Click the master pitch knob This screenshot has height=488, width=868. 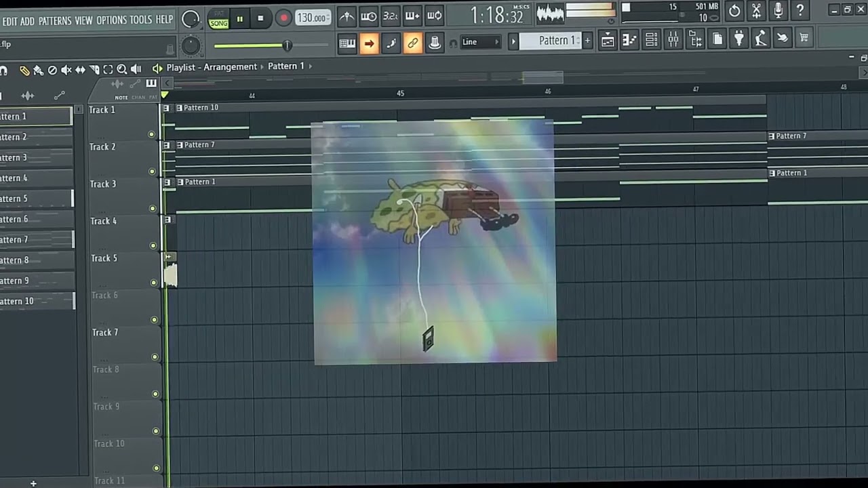pyautogui.click(x=191, y=45)
